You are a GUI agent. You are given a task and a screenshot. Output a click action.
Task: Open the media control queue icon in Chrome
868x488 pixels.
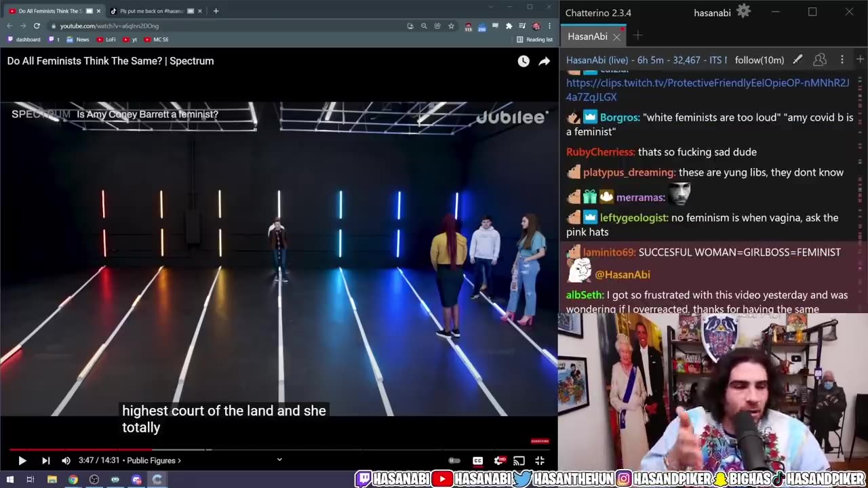522,26
